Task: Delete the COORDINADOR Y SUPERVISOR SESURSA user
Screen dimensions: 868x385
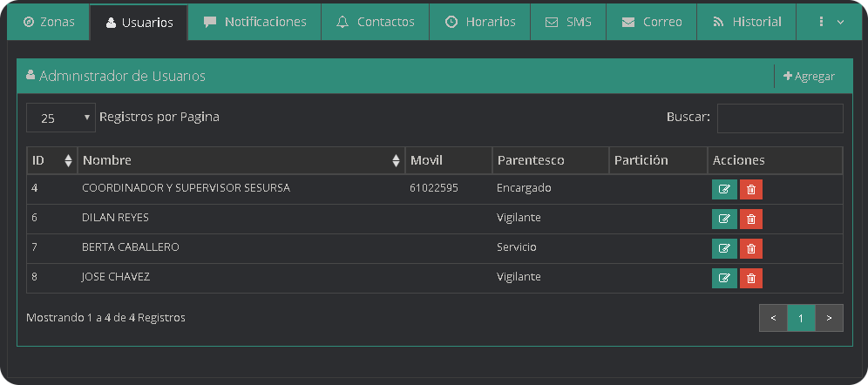Action: point(751,189)
